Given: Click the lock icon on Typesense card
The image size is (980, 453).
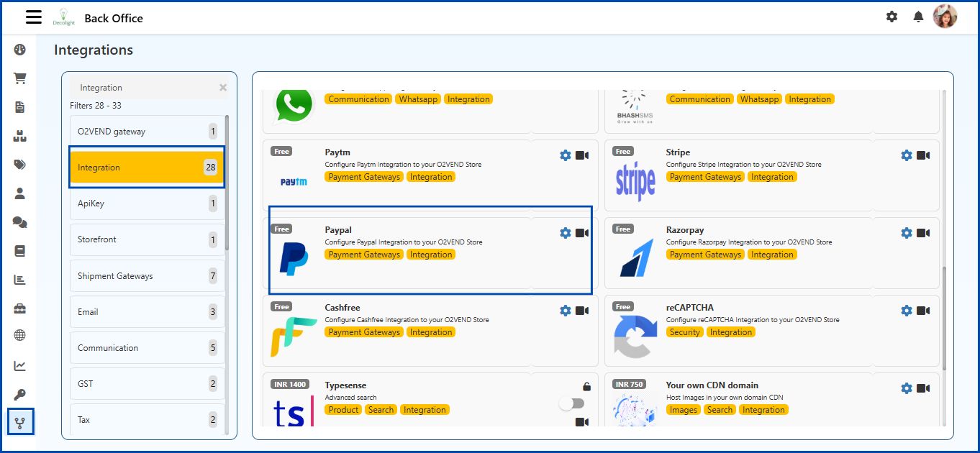Looking at the screenshot, I should click(x=586, y=386).
